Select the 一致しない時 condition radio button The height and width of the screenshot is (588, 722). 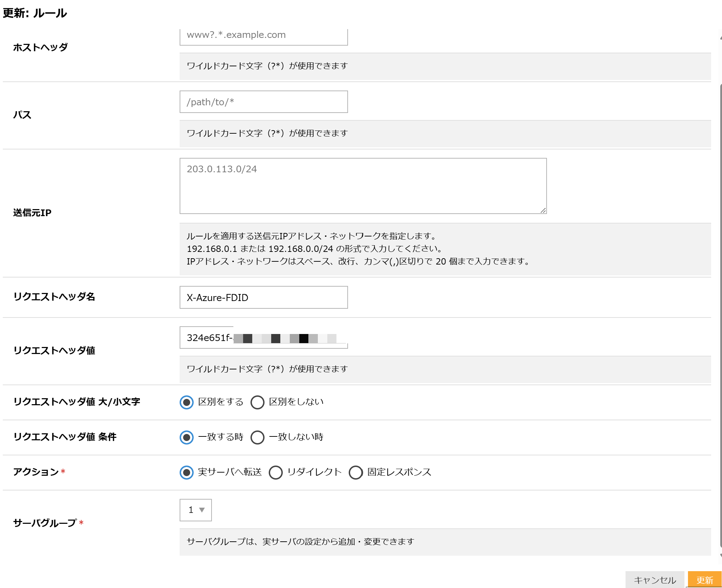258,437
